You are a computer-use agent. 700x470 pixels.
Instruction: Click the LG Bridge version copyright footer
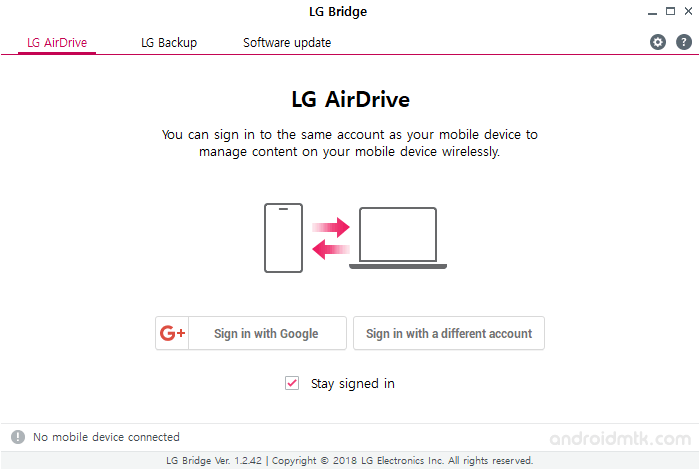point(350,461)
